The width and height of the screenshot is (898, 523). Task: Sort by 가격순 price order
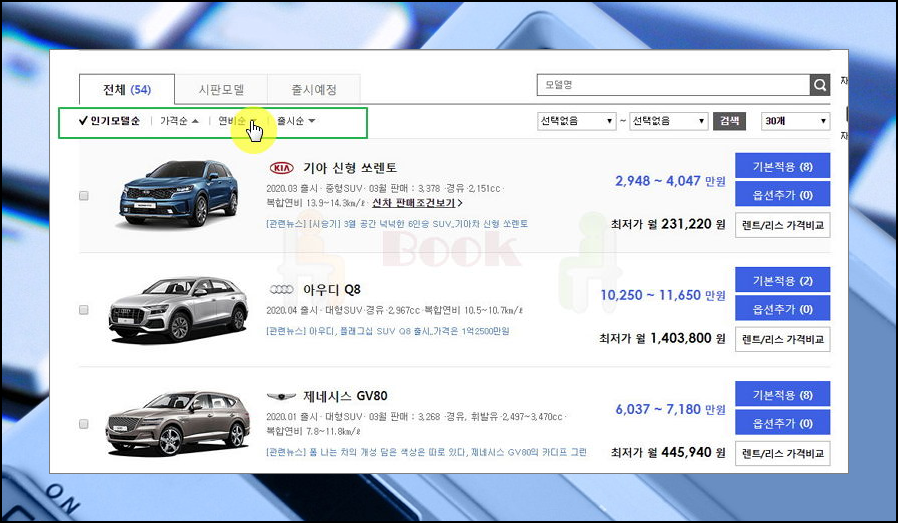click(179, 121)
